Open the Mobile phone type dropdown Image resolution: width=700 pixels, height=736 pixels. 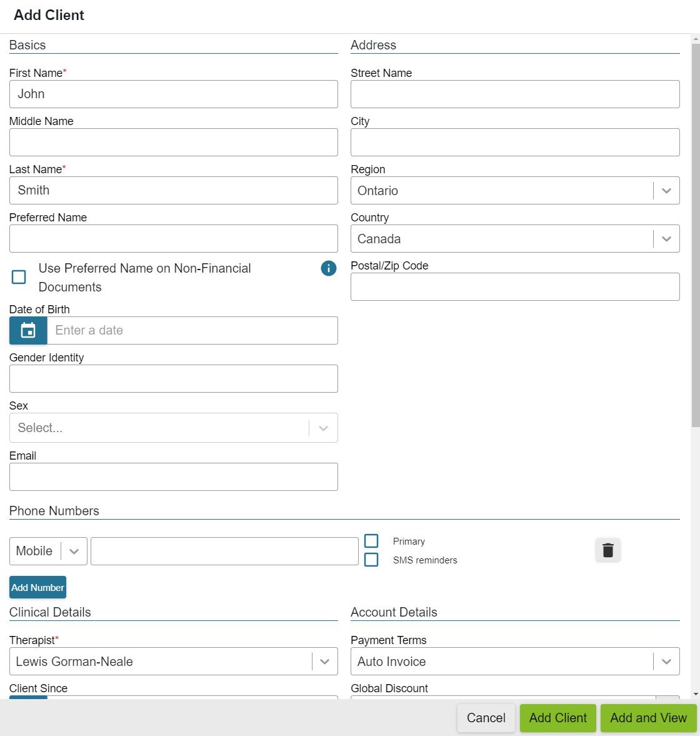click(74, 551)
